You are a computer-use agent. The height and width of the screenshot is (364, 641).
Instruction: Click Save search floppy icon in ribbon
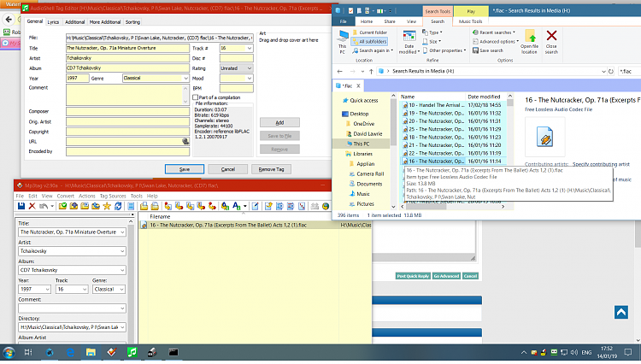click(475, 50)
